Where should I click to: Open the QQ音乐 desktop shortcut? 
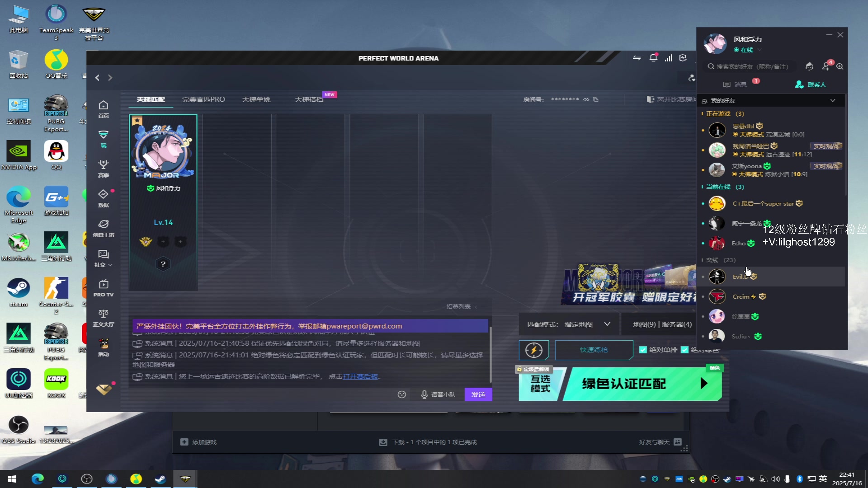(x=56, y=64)
